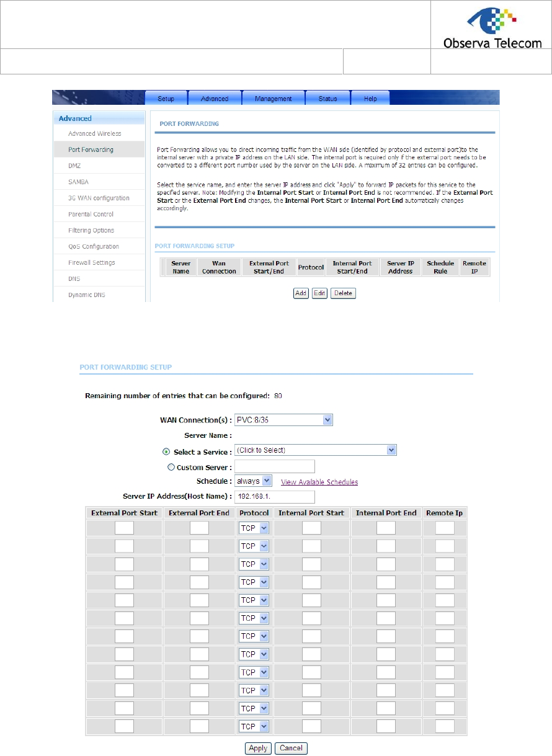The width and height of the screenshot is (552, 756).
Task: Click the Wan Connection column header
Action: [219, 267]
